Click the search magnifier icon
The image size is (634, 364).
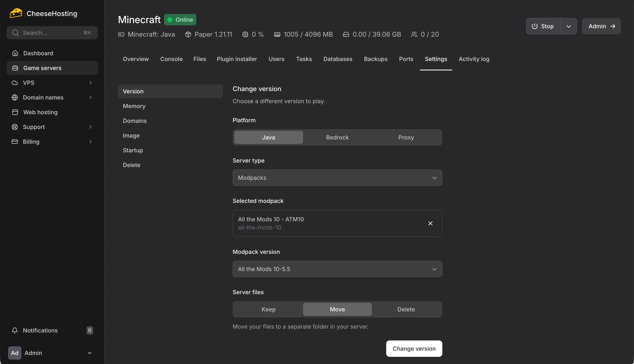[16, 33]
